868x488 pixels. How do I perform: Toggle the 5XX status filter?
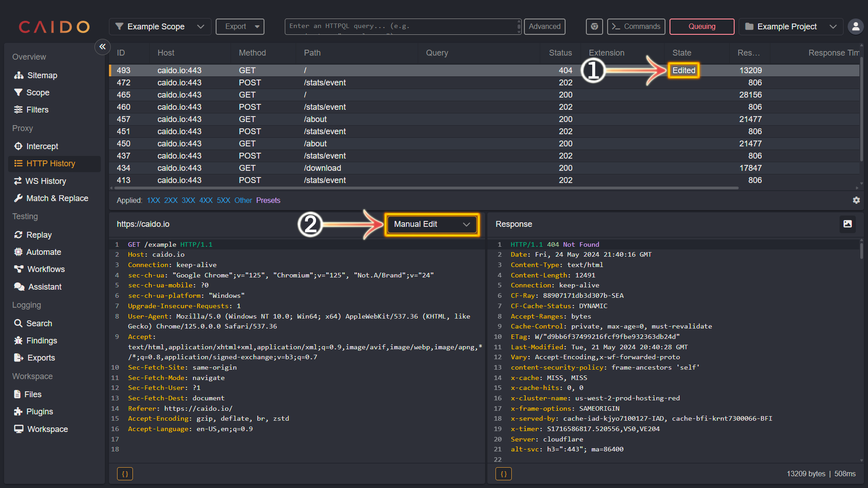coord(223,201)
